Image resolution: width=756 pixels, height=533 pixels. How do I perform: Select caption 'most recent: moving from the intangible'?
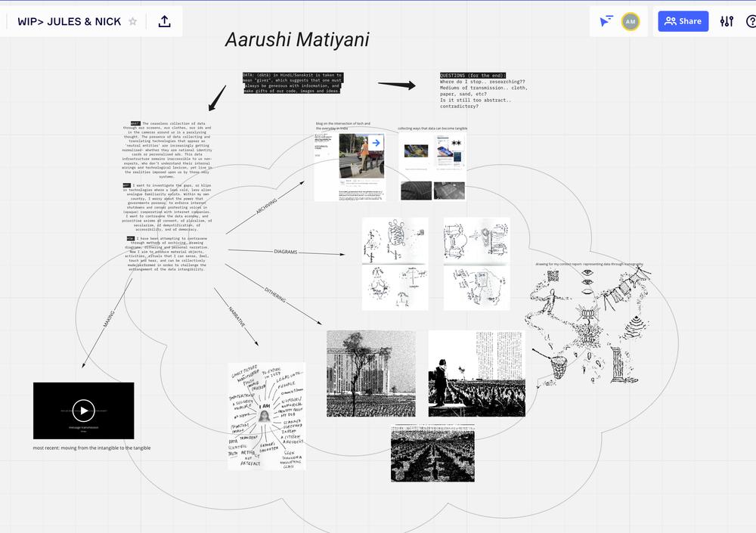(x=91, y=448)
